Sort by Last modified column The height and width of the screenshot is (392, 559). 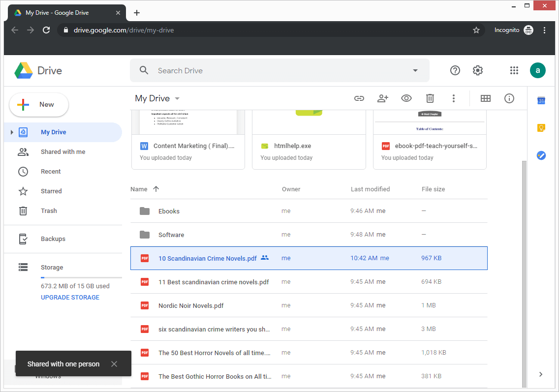pyautogui.click(x=370, y=189)
